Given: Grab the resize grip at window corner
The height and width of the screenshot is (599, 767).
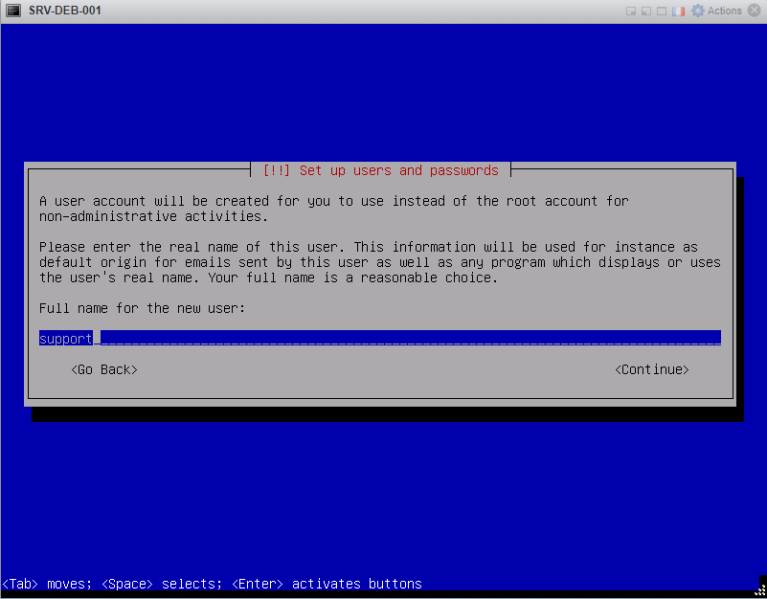Looking at the screenshot, I should (760, 591).
